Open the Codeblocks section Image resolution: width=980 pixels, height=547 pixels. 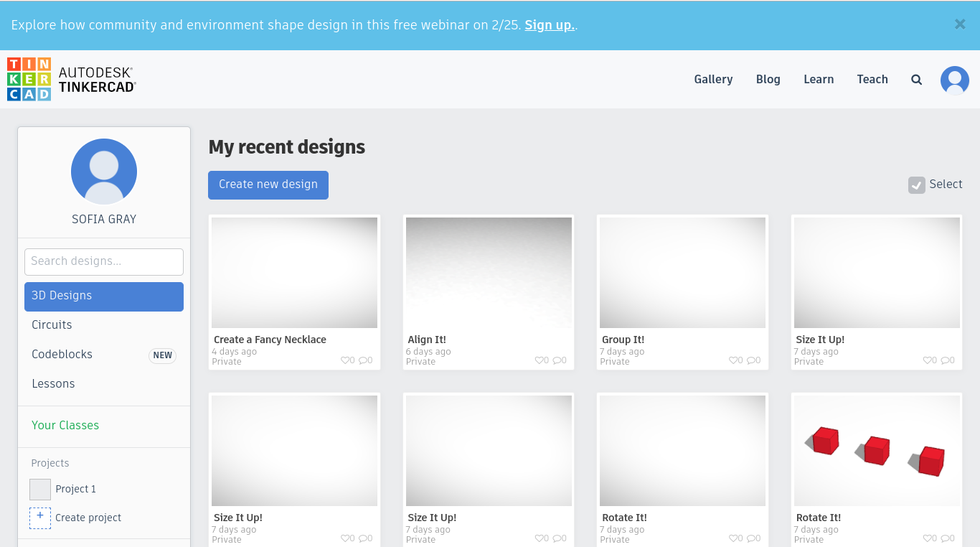62,354
